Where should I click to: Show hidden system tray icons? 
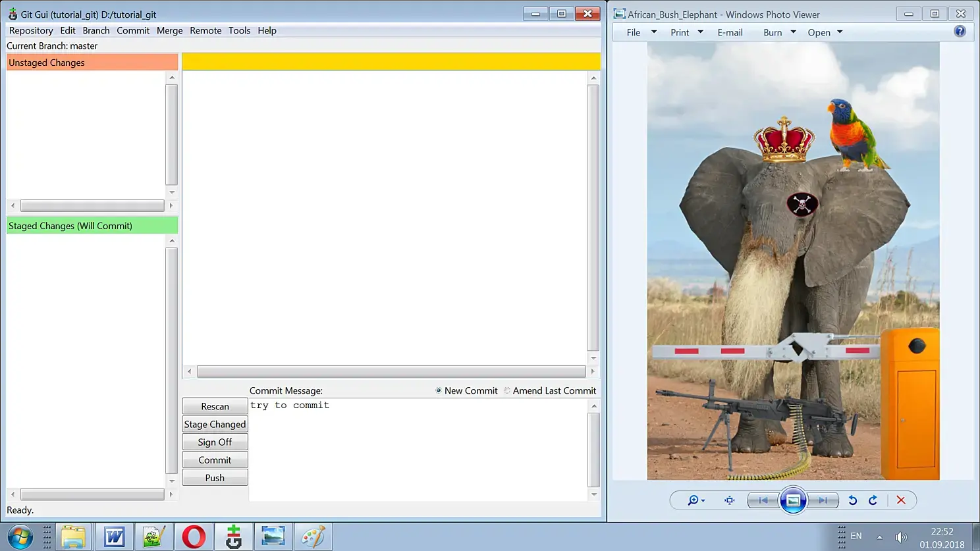click(879, 537)
